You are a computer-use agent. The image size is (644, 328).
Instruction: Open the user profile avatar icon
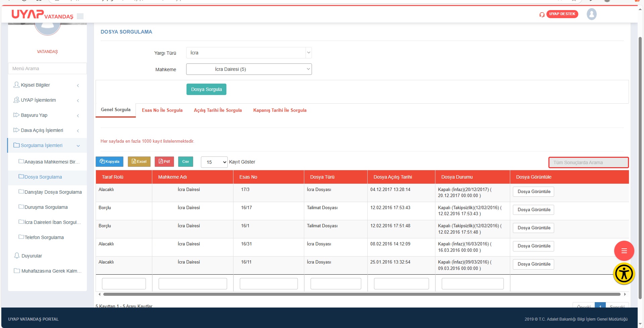tap(591, 14)
